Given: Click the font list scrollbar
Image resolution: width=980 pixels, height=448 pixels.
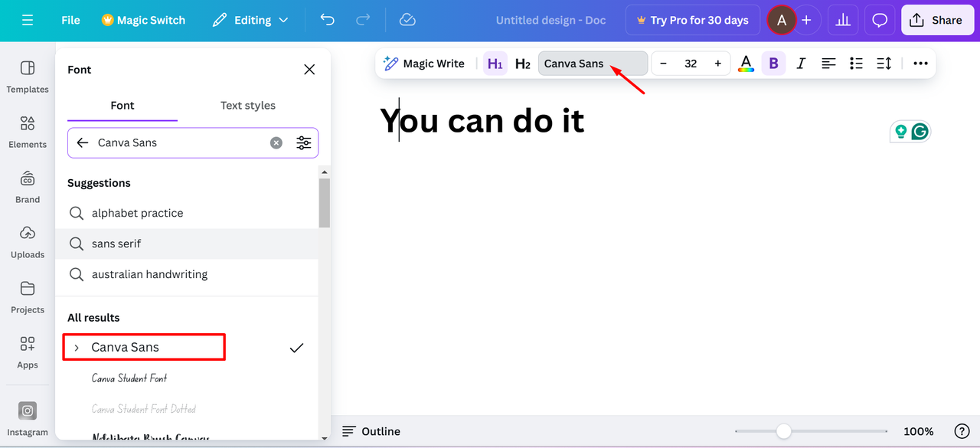Looking at the screenshot, I should (325, 203).
